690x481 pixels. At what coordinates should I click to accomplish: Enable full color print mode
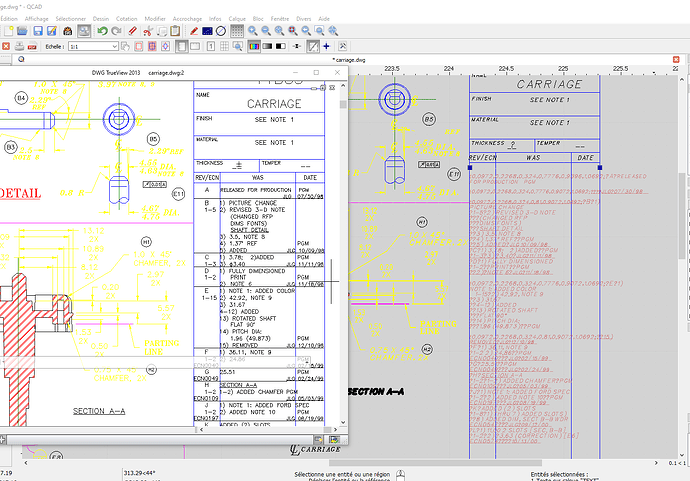(x=254, y=46)
